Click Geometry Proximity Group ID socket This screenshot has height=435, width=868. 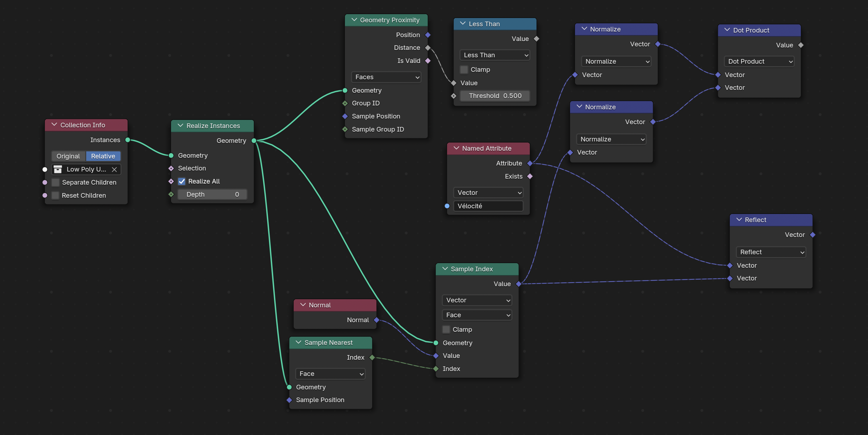pyautogui.click(x=345, y=103)
